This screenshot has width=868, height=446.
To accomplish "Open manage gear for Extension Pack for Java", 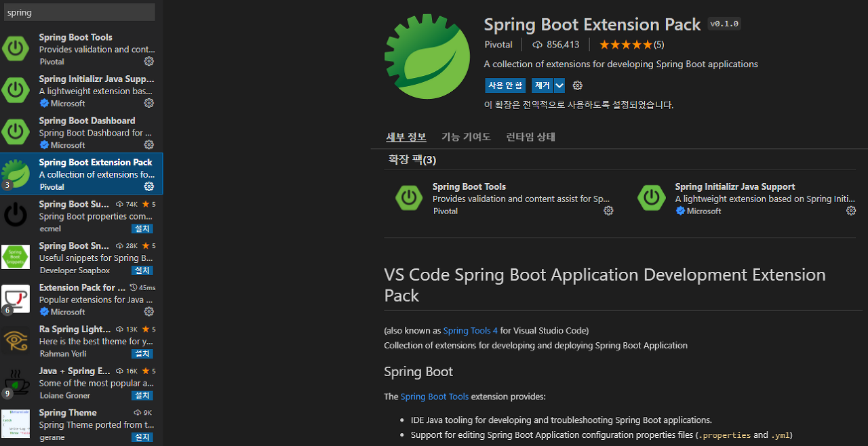I will 149,312.
